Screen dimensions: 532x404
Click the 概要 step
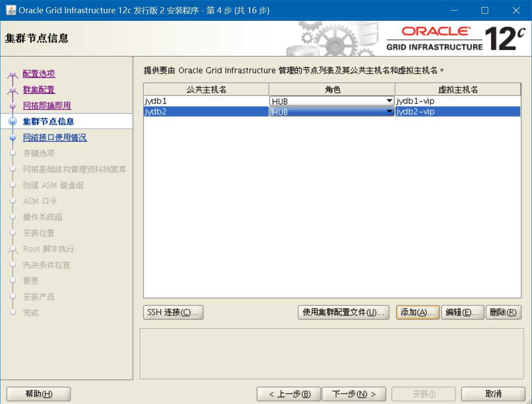[31, 281]
